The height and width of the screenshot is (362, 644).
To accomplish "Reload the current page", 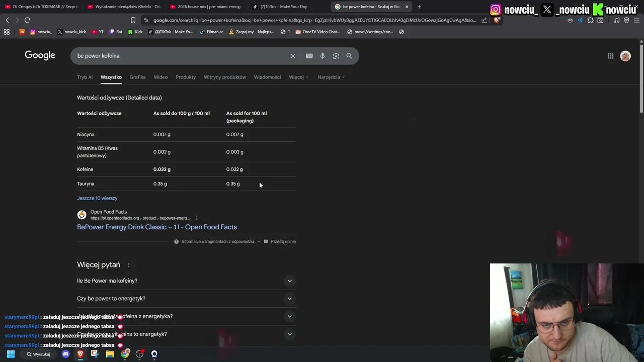I will [27, 20].
